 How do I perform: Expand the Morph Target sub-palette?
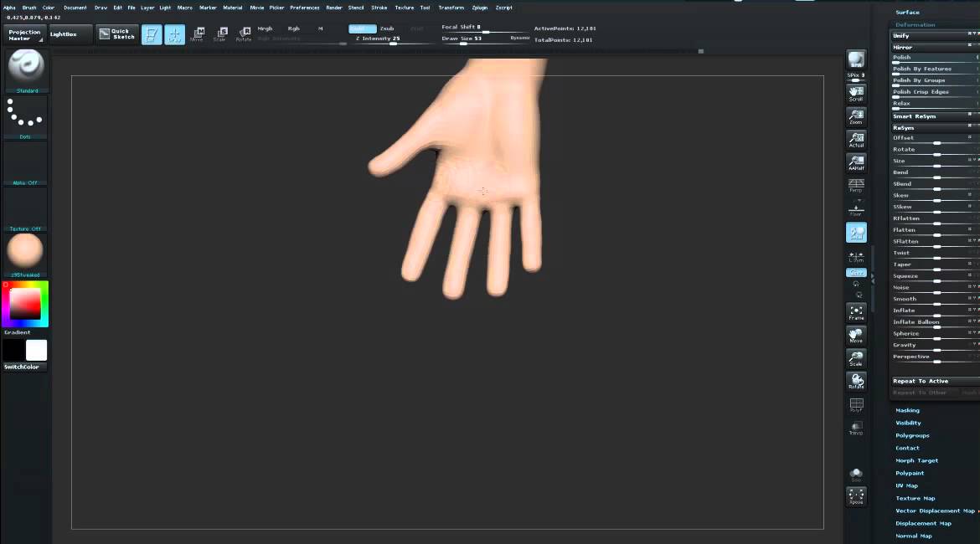(x=917, y=460)
